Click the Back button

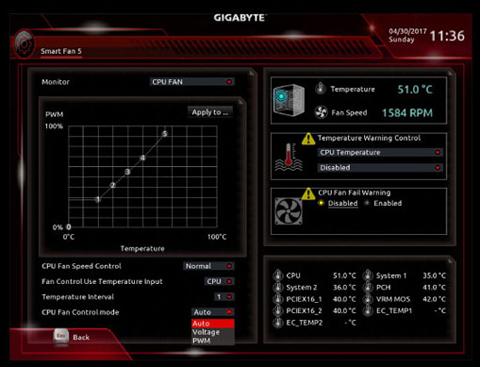pos(81,337)
